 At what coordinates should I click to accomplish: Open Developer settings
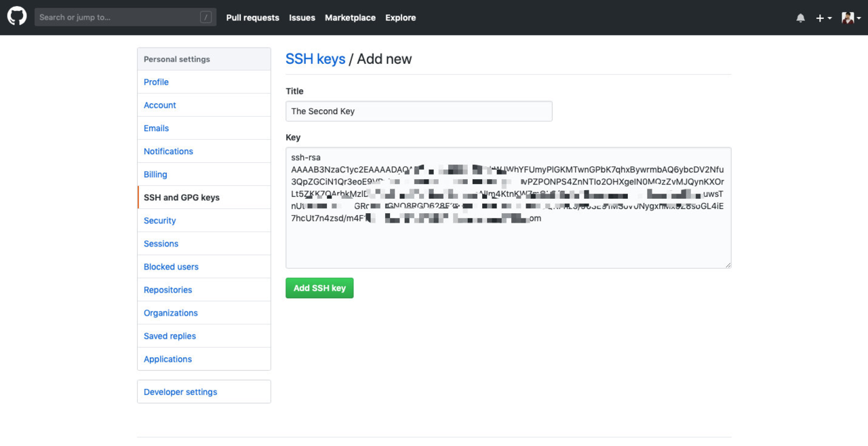click(204, 392)
